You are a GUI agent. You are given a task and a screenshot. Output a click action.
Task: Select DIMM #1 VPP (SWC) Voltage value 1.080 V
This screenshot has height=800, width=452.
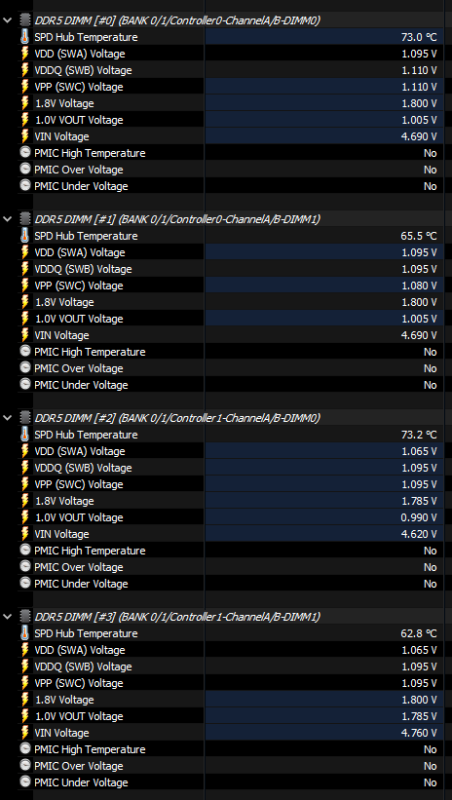pos(419,285)
